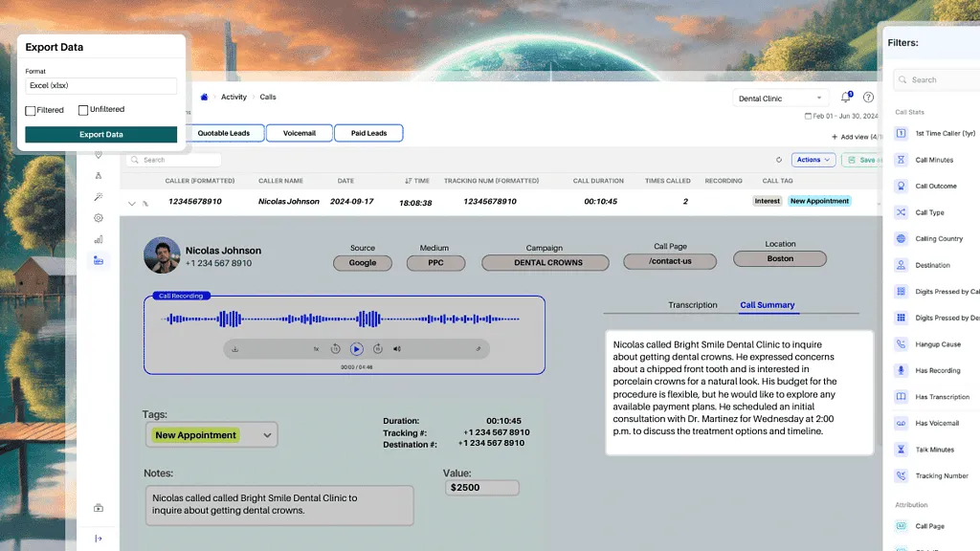This screenshot has height=551, width=980.
Task: Select Call Minutes filter
Action: click(x=934, y=160)
